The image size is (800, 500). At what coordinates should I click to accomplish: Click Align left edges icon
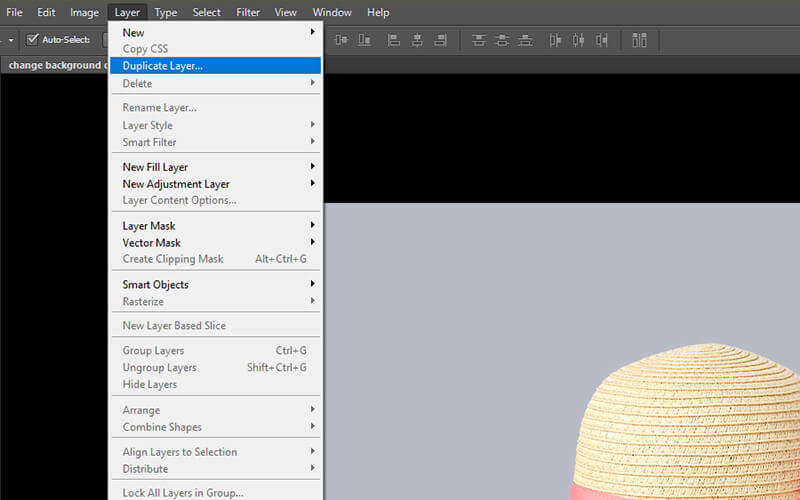tap(393, 40)
